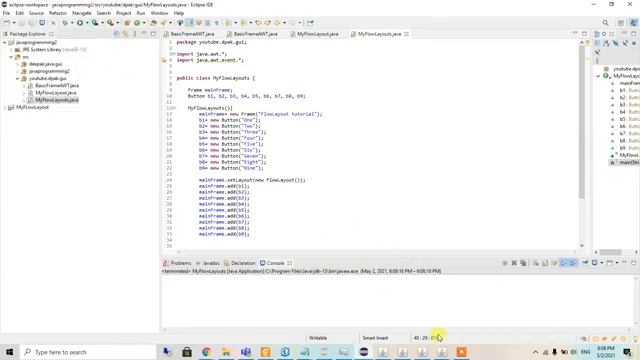Toggle Show Console on Standard Out change
640x360 pixels.
(563, 263)
